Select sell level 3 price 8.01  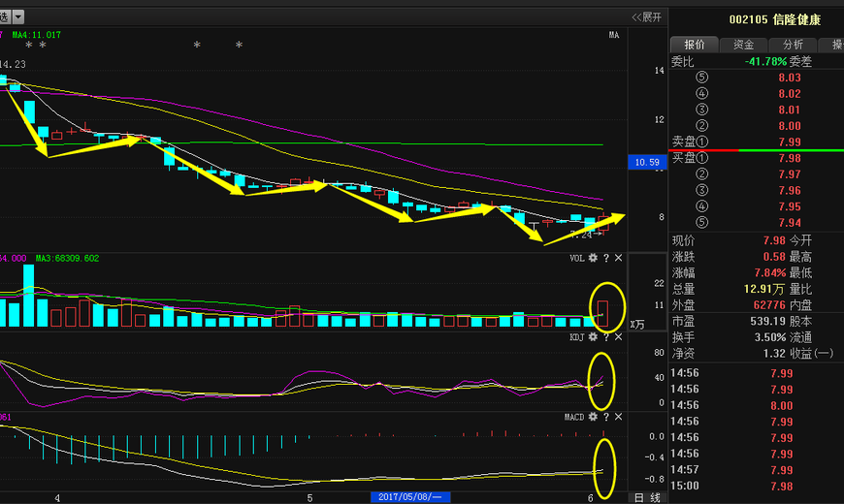point(790,110)
